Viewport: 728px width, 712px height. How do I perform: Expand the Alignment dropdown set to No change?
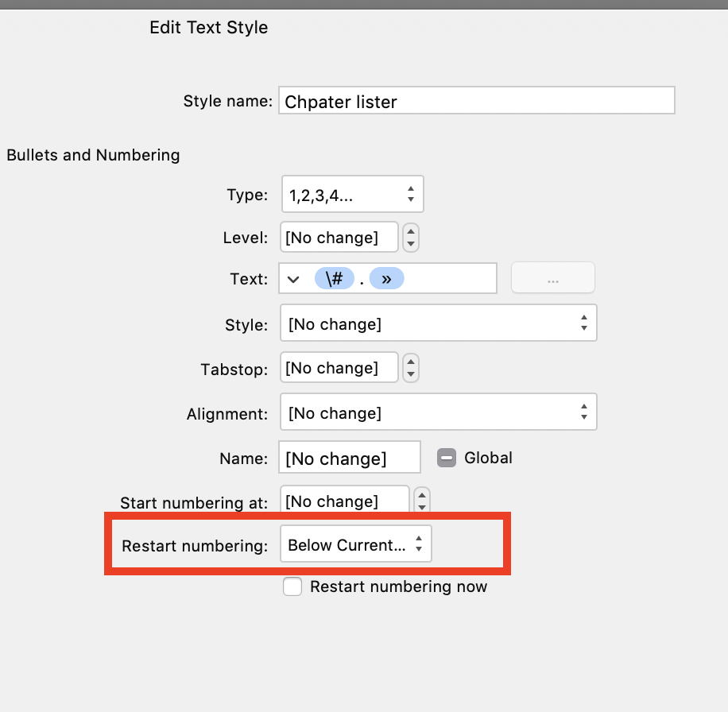[438, 412]
